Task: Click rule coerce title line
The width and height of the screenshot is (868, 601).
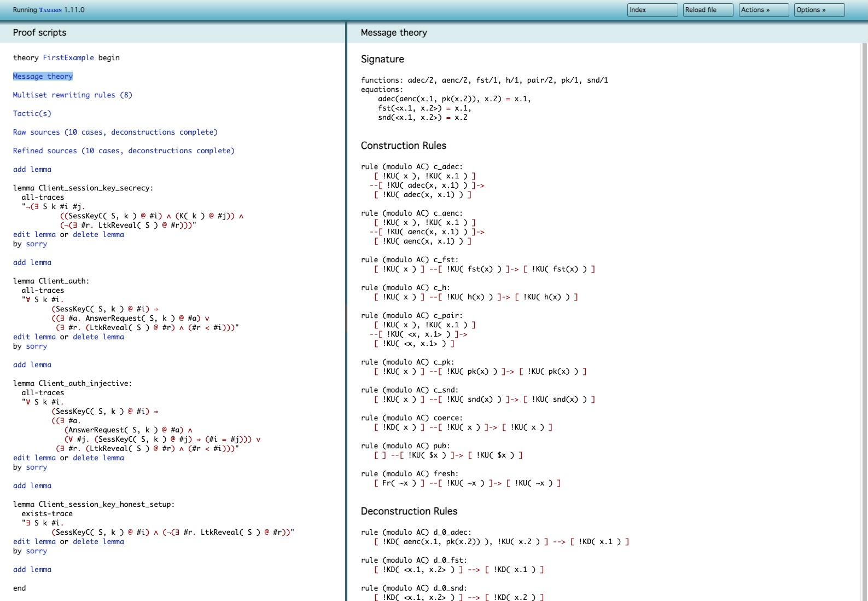Action: (412, 418)
